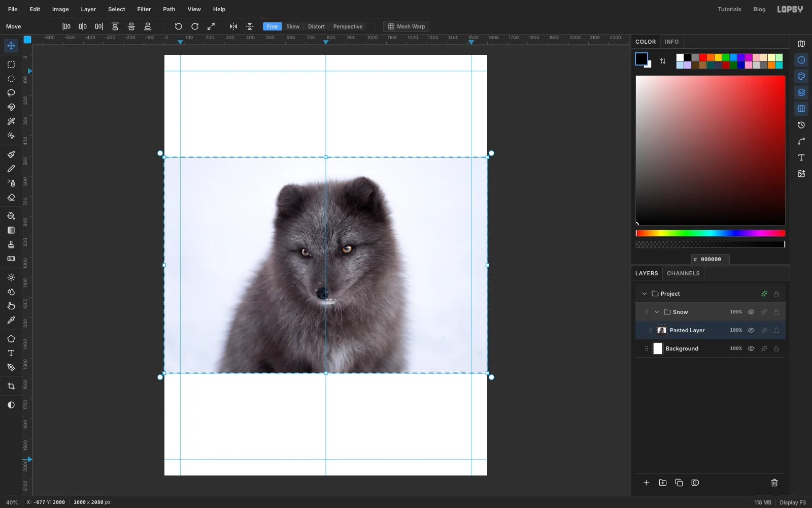Hide the Pasted Layer
Viewport: 812px width, 508px height.
(x=751, y=330)
